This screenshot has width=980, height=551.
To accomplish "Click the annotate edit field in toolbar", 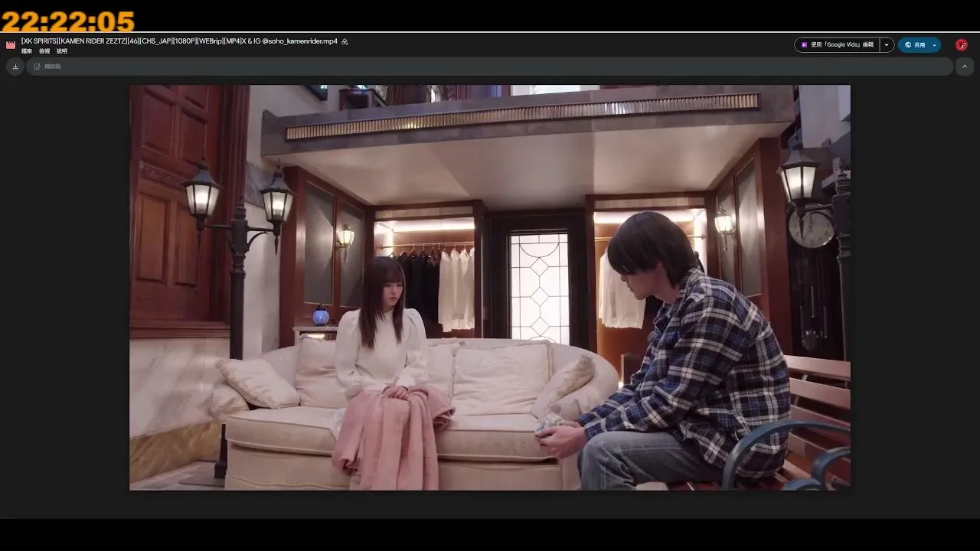I will pyautogui.click(x=490, y=67).
